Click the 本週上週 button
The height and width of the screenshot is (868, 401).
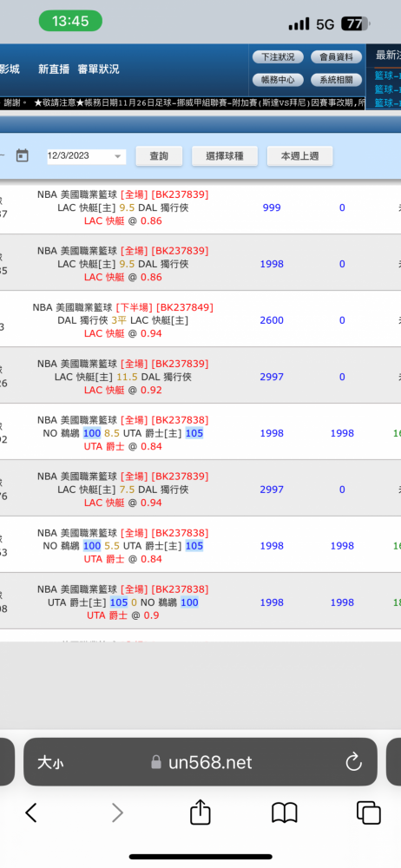(x=300, y=156)
